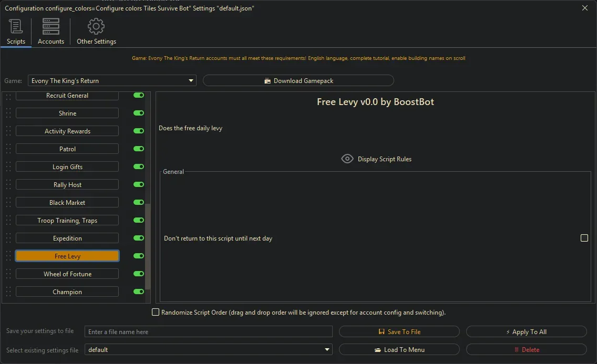Click the trash icon on the Delete button

tap(517, 349)
